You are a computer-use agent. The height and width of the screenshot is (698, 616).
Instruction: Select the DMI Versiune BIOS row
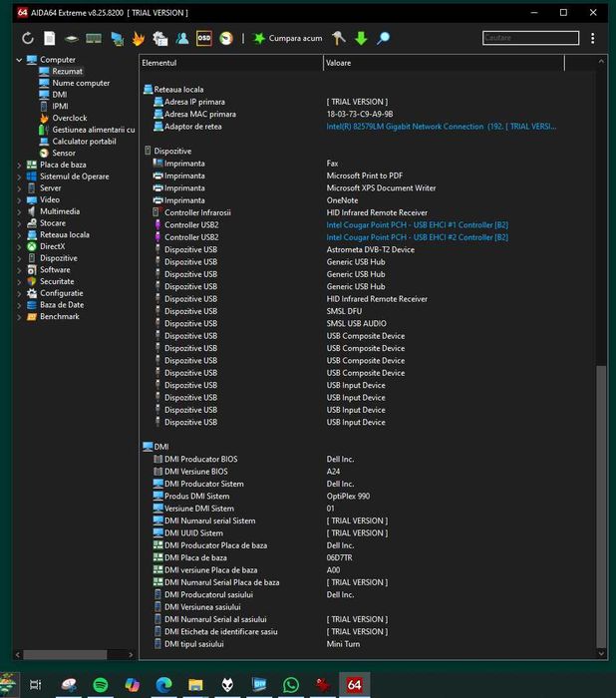(368, 472)
